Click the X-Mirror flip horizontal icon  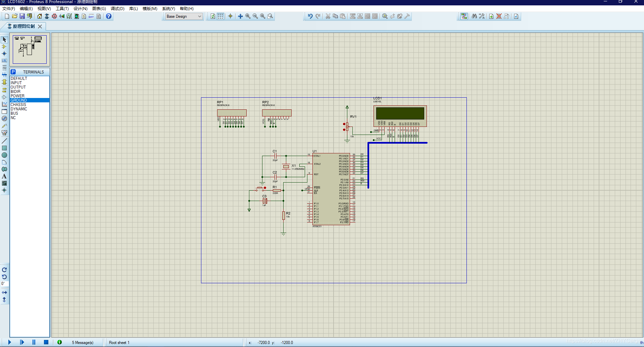coord(4,293)
